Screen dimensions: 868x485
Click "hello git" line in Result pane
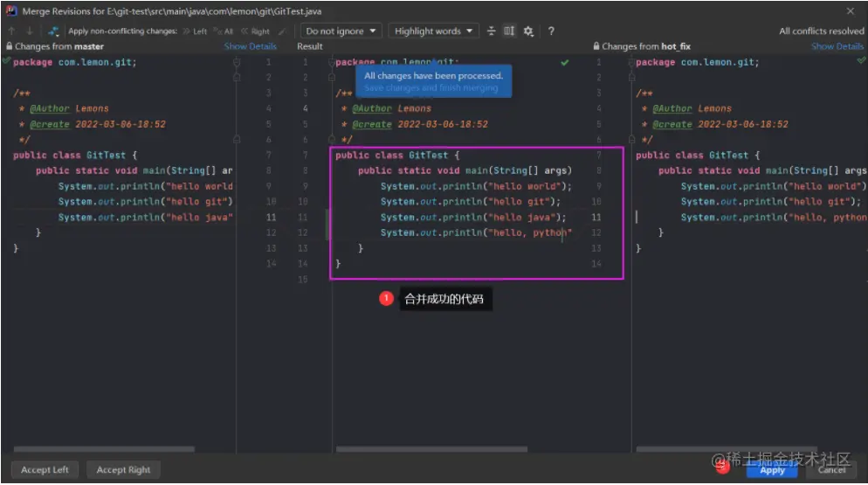[x=471, y=202]
